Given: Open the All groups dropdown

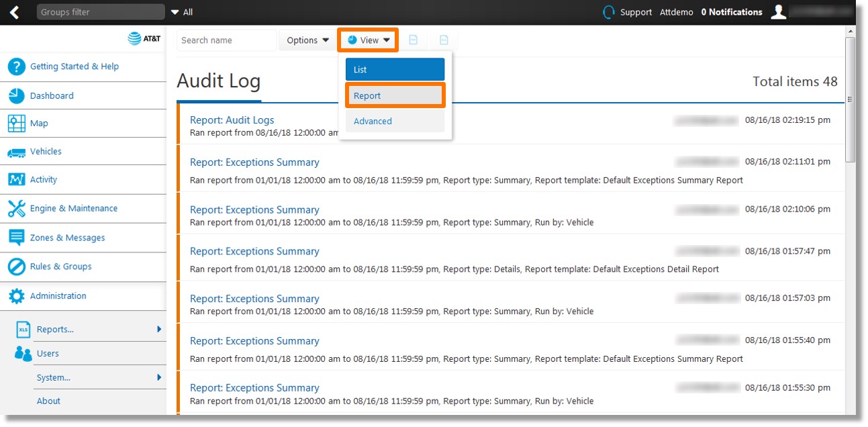Looking at the screenshot, I should [182, 12].
